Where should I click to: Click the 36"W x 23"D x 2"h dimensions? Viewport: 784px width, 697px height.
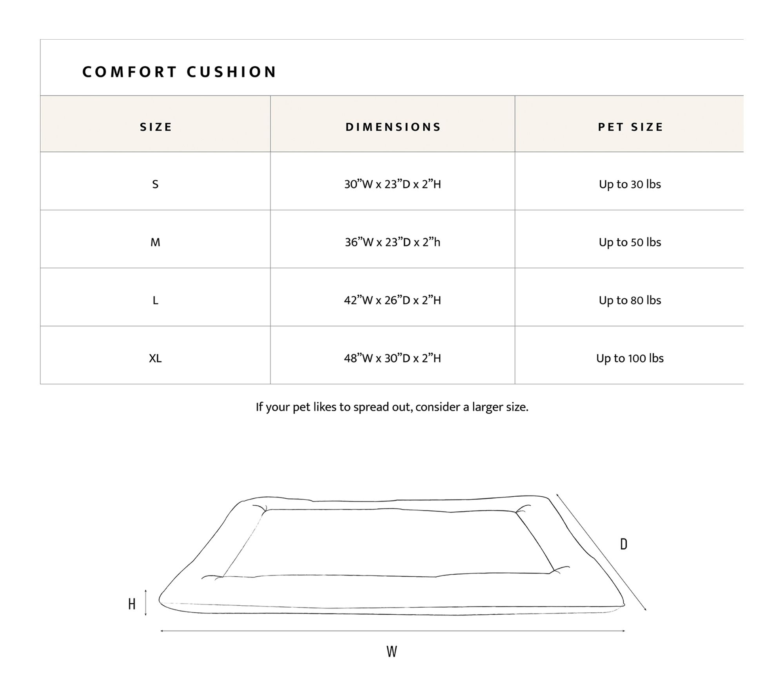(x=392, y=242)
